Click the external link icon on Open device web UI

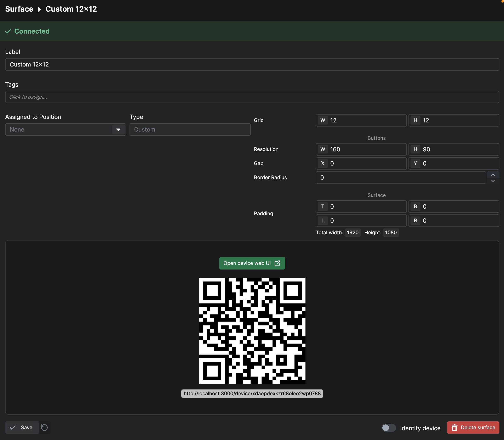(277, 263)
